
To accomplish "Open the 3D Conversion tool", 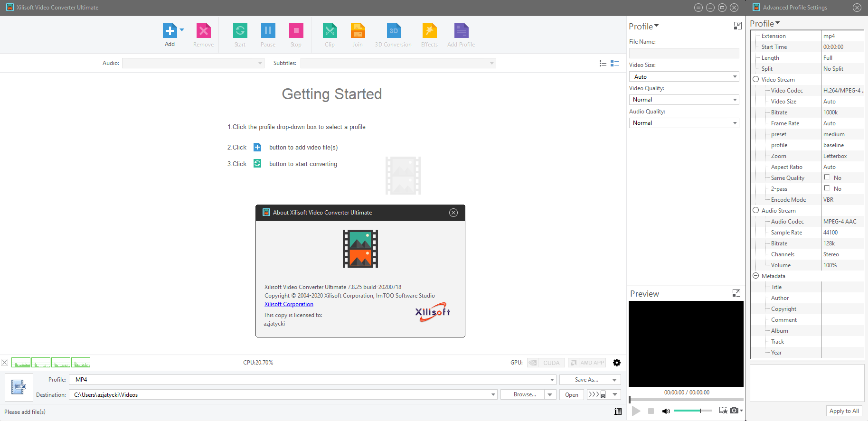I will coord(393,31).
